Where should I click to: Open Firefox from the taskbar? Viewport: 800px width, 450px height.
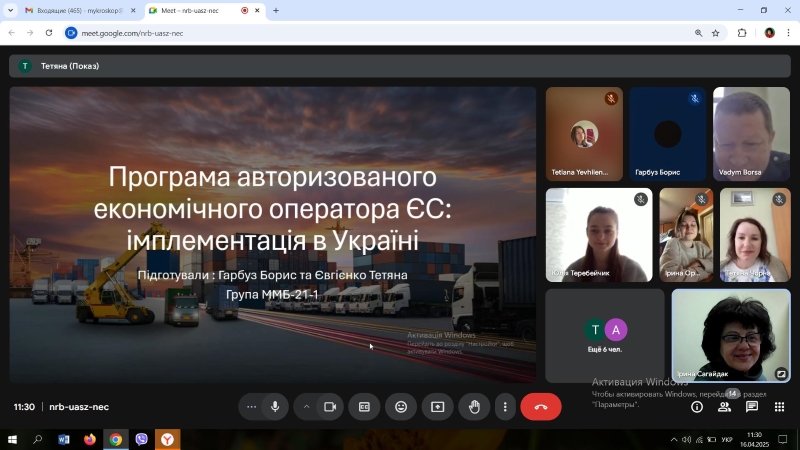pos(90,439)
